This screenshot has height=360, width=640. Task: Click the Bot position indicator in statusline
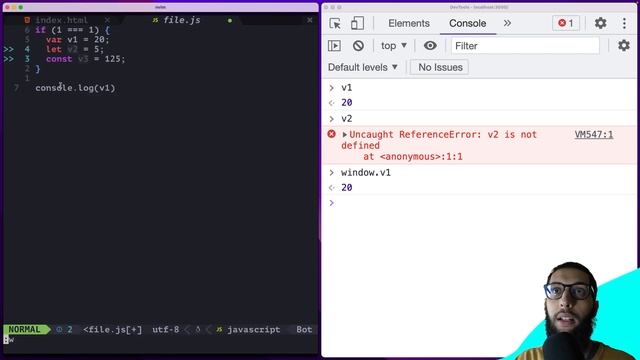[x=304, y=329]
